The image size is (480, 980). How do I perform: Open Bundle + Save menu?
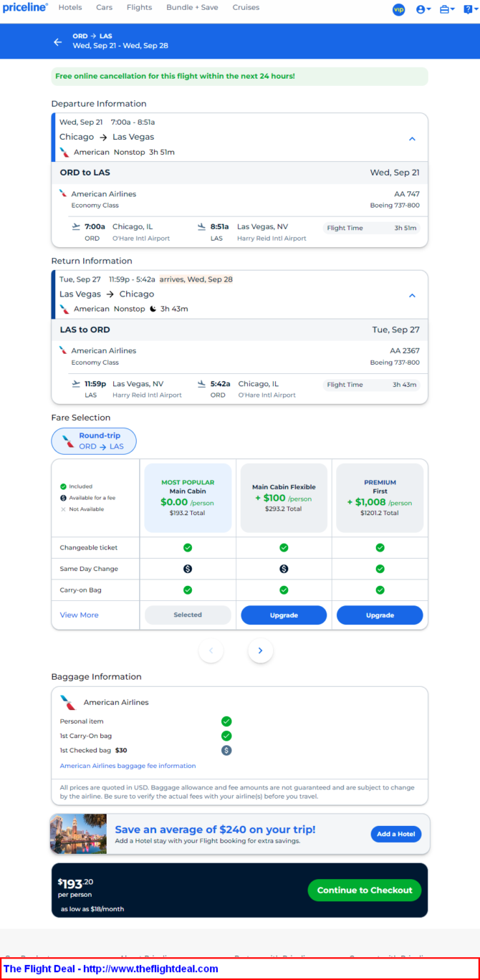pos(192,8)
